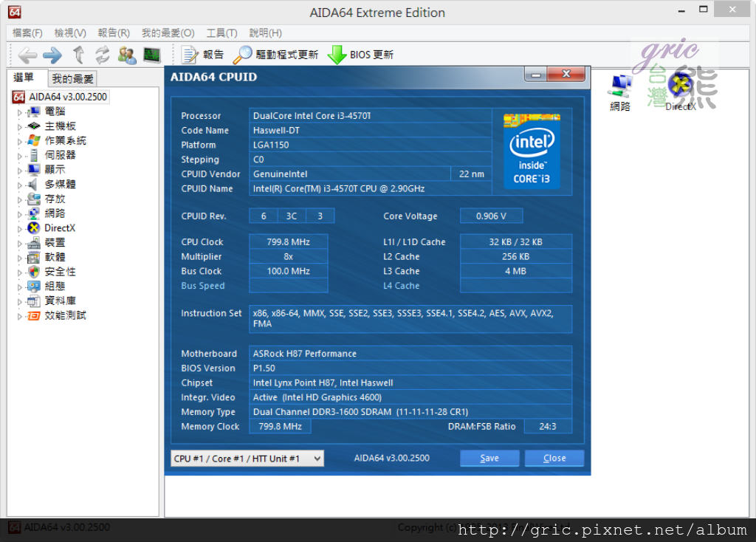Click the Haswell-DT Code Name value
This screenshot has height=542, width=756.
pos(371,130)
